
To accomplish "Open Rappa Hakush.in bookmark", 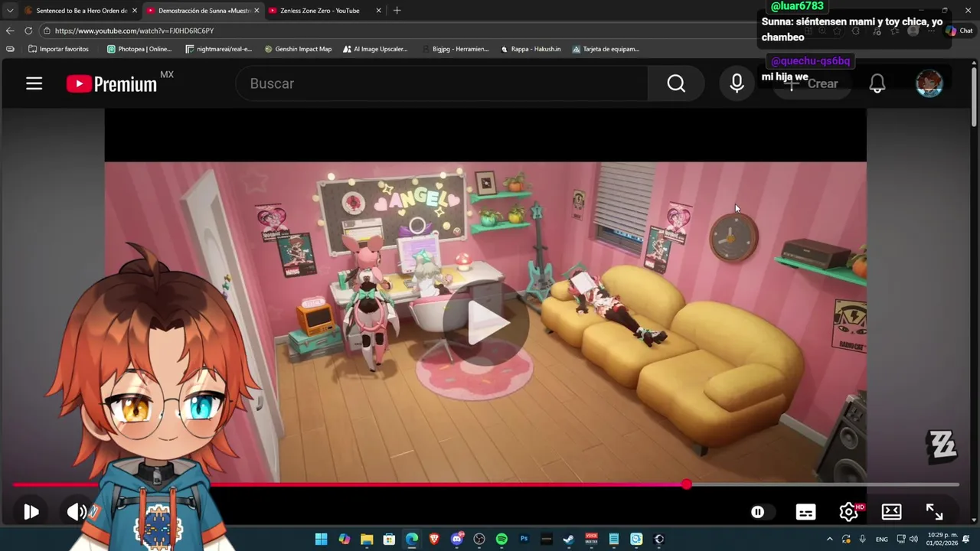I will click(x=531, y=49).
